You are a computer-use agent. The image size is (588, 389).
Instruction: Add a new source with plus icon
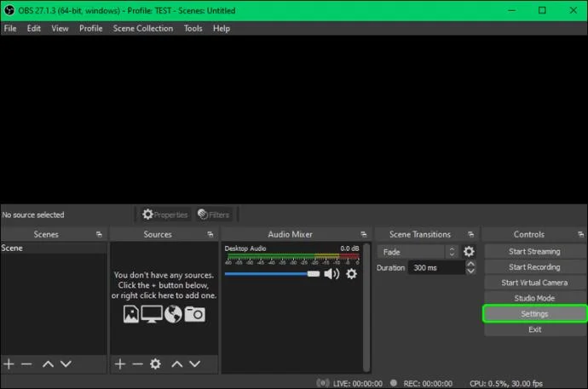tap(120, 364)
